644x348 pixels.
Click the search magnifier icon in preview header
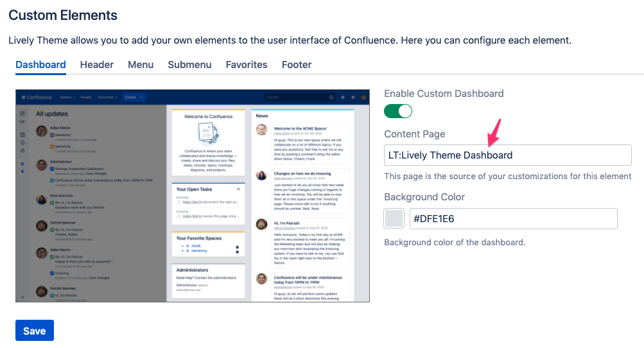pyautogui.click(x=331, y=97)
